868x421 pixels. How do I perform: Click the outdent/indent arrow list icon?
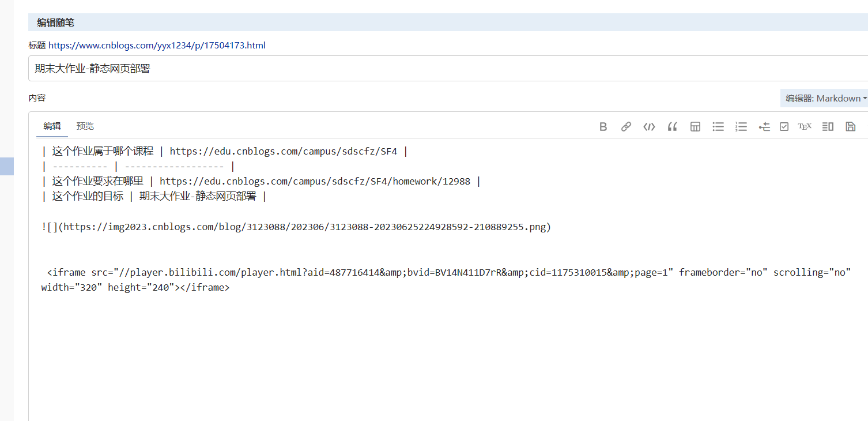click(764, 127)
